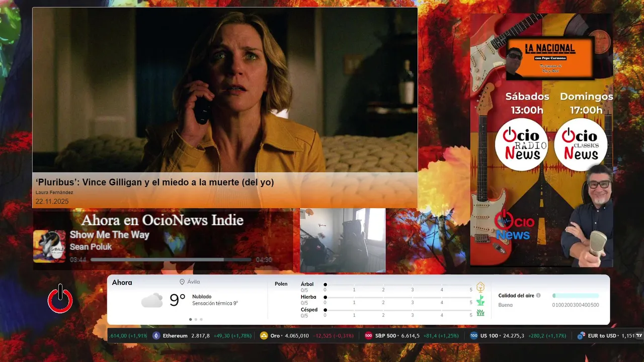Open the S&P 500 6.614,5 ticker entry
This screenshot has width=644, height=362.
click(x=412, y=335)
